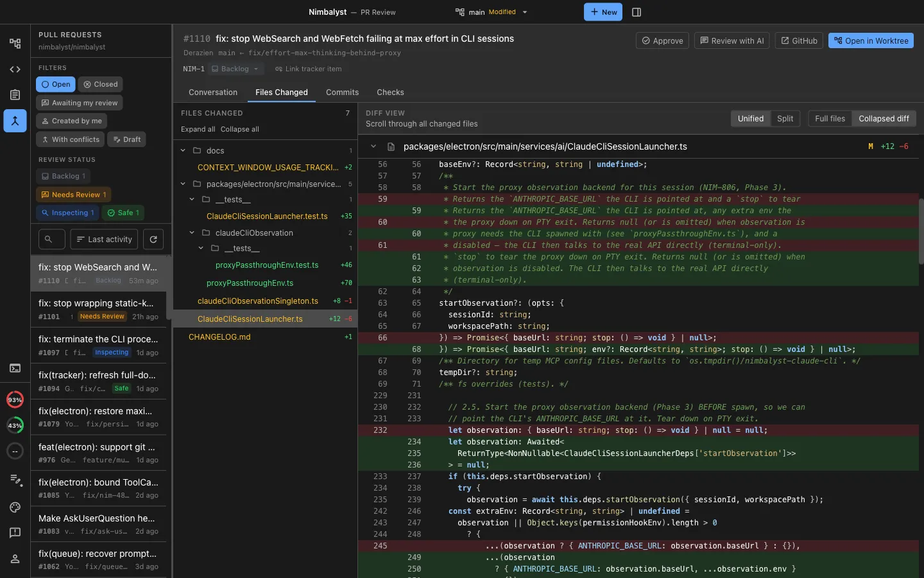Screen dimensions: 924x578
Task: Toggle the sidebar layout icon in title bar
Action: pos(637,12)
